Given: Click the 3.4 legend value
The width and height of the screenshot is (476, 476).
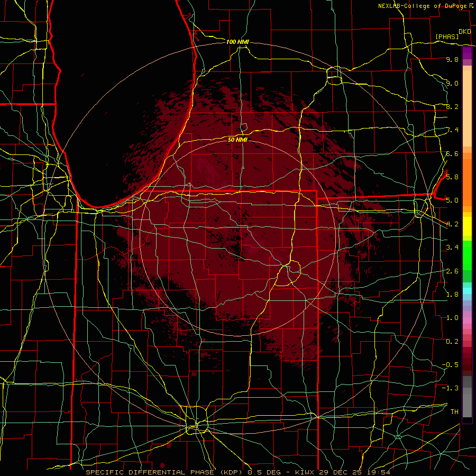Looking at the screenshot, I should (452, 247).
